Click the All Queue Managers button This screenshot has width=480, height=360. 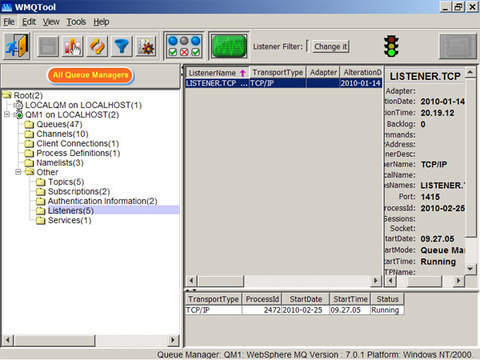90,75
